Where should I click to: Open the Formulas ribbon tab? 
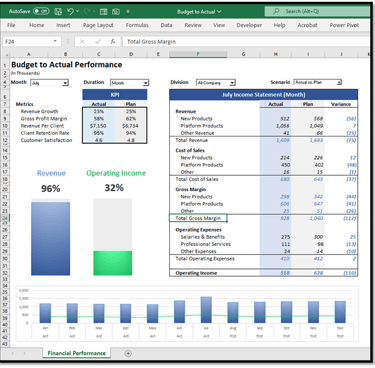click(x=137, y=25)
